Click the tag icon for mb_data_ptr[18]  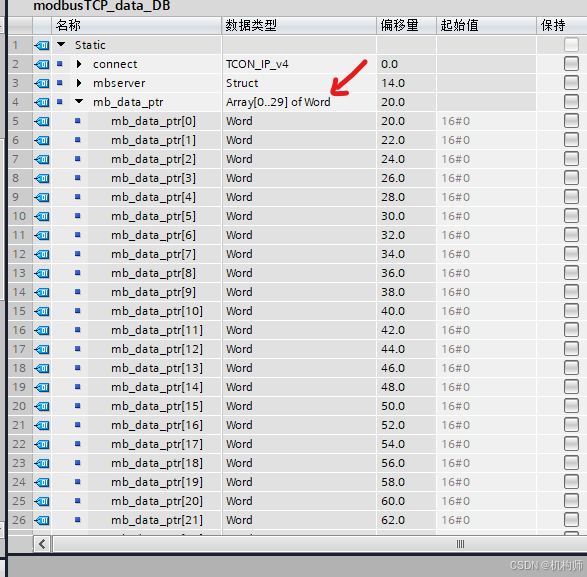pyautogui.click(x=42, y=463)
